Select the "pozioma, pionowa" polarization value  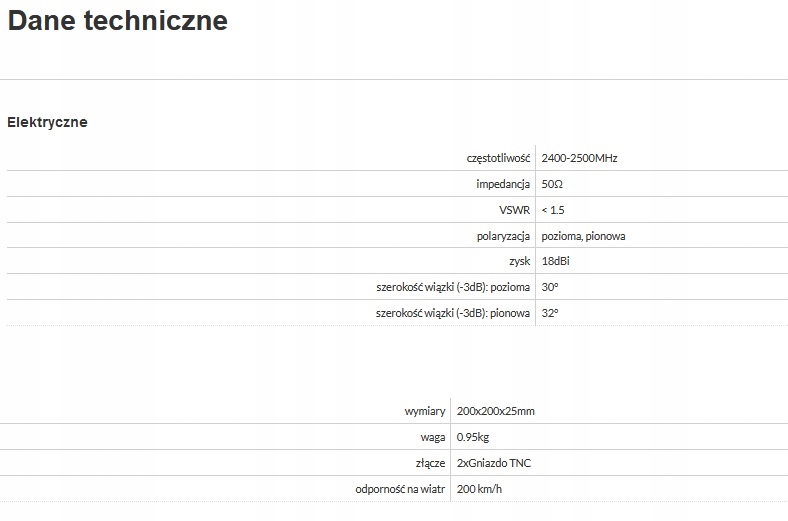[x=583, y=236]
